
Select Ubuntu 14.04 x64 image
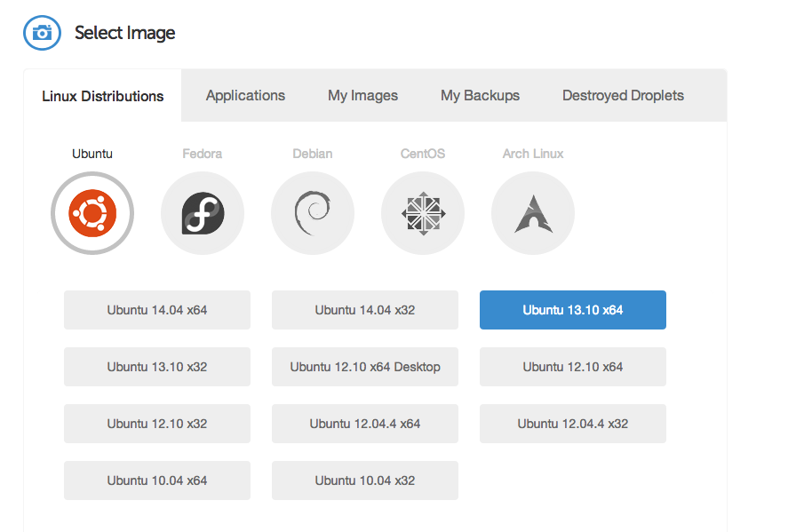tap(157, 310)
